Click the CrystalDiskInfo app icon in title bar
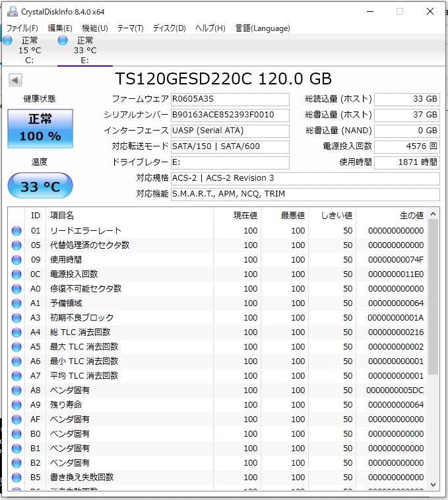The image size is (448, 500). pos(13,11)
